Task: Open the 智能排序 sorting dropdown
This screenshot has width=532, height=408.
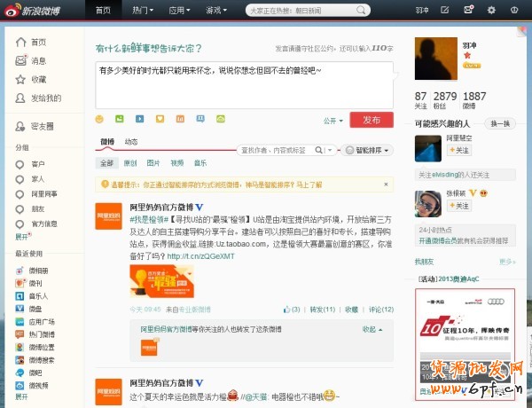Action: tap(367, 150)
